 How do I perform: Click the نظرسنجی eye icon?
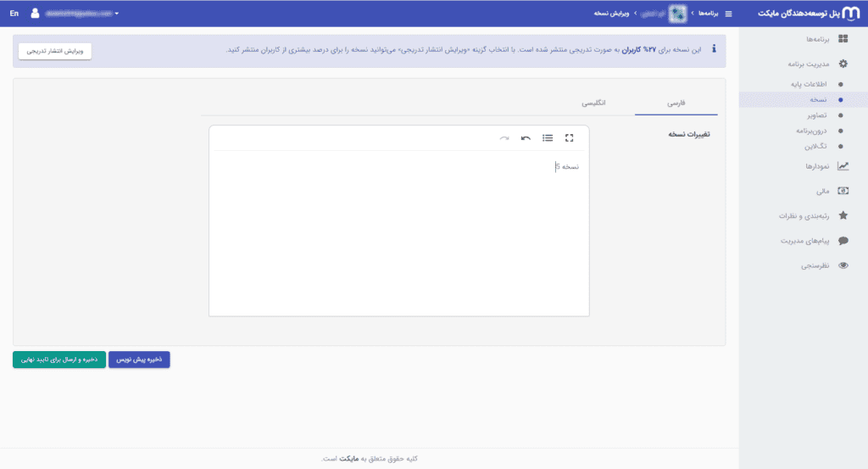(843, 265)
